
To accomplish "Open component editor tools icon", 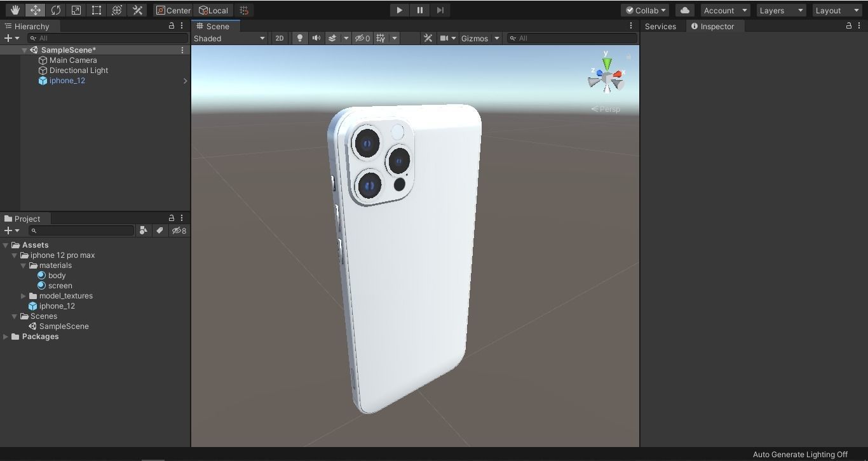I will click(x=428, y=38).
